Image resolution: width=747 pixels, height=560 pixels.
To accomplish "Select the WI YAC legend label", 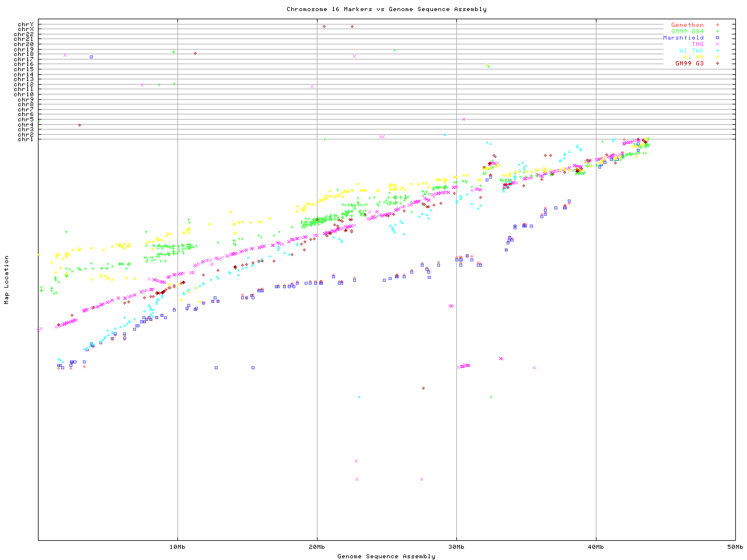I will (691, 51).
